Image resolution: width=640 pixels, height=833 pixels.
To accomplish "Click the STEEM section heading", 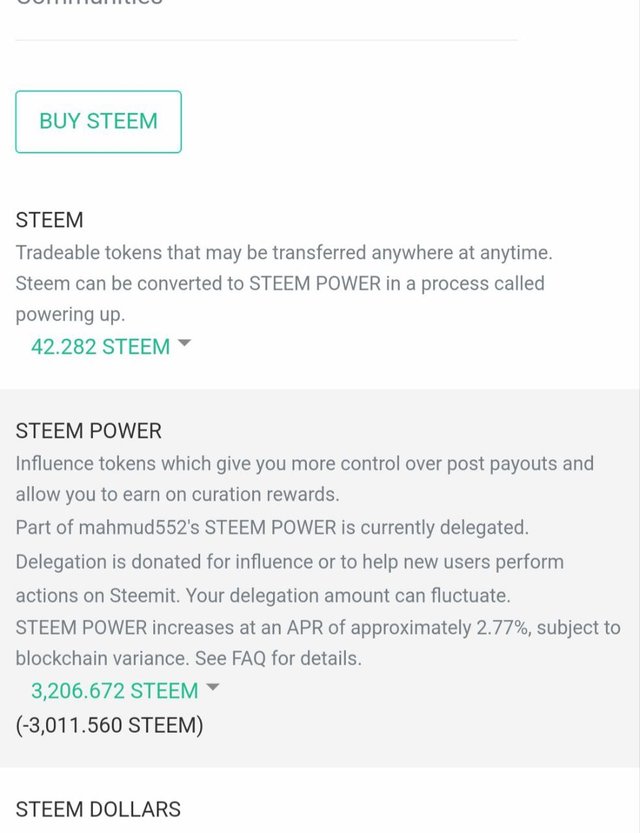I will [49, 220].
